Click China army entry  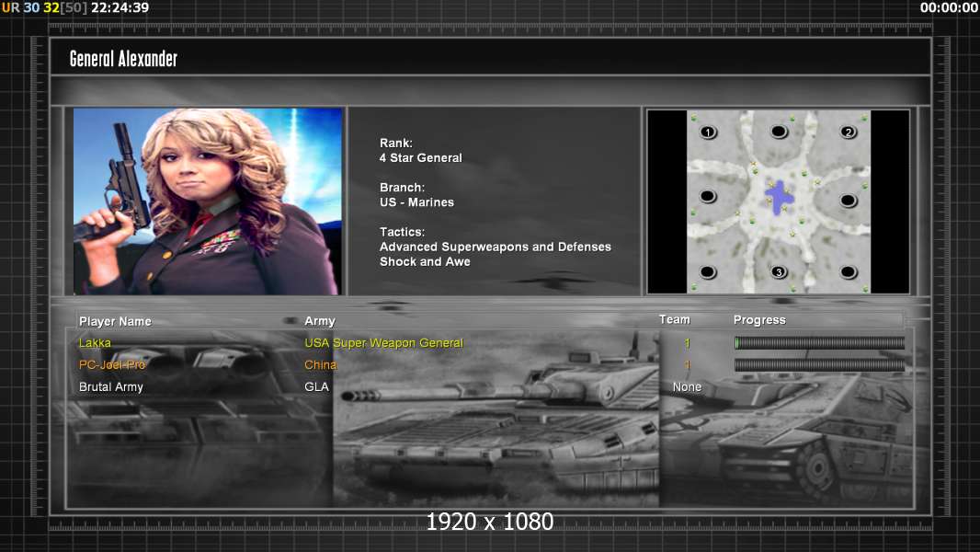point(321,365)
